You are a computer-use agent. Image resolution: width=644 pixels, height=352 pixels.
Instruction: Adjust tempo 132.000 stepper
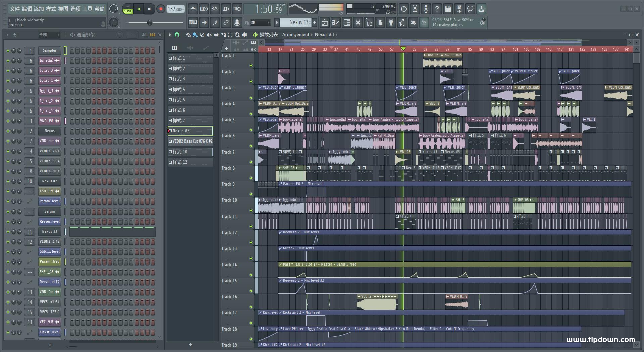[x=176, y=9]
